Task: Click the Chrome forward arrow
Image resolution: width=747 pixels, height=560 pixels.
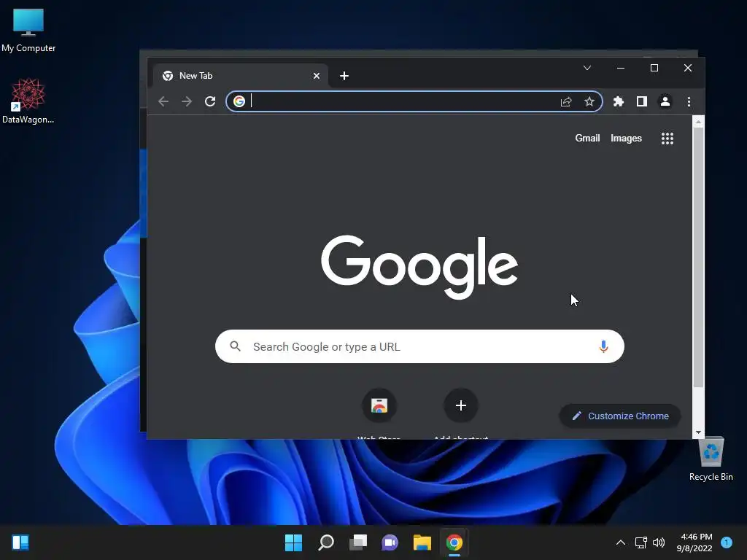Action: [x=187, y=101]
